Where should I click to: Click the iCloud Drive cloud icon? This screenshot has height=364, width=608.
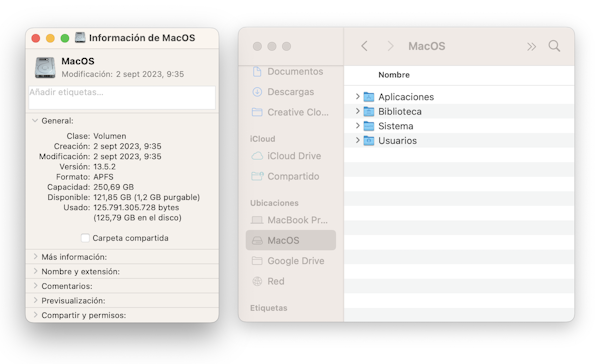click(257, 156)
